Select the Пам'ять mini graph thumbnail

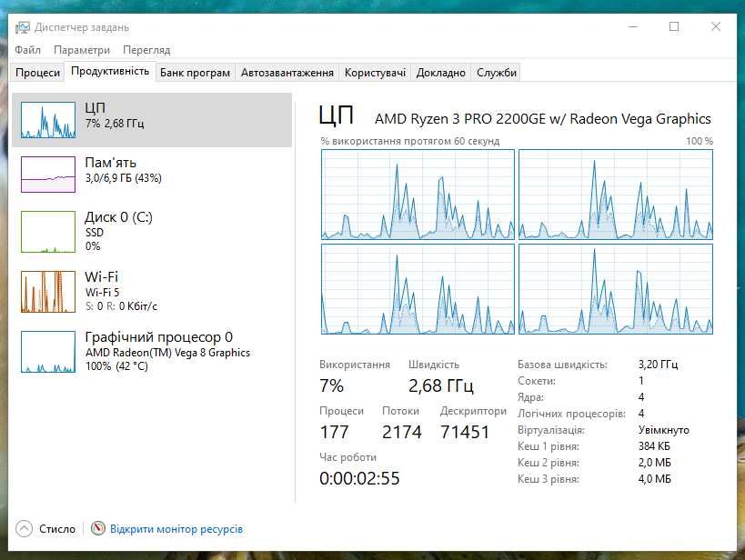coord(48,175)
